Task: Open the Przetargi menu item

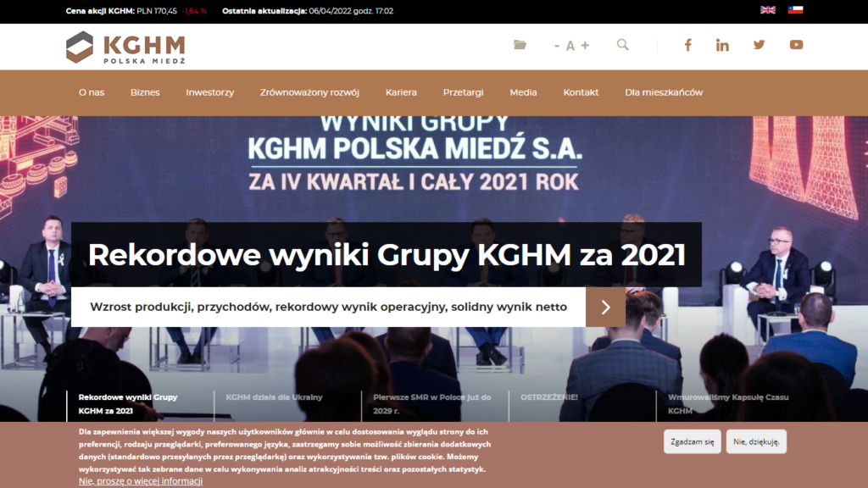Action: (464, 92)
